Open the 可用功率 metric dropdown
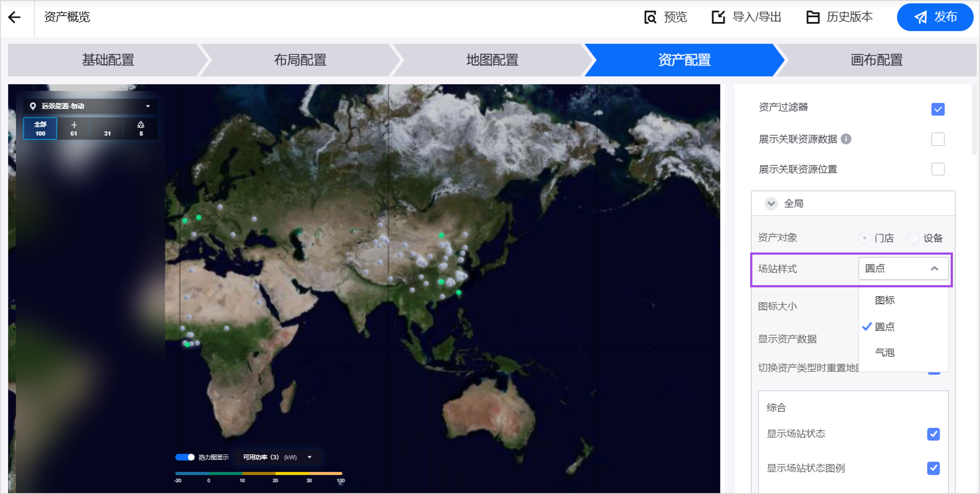This screenshot has width=980, height=494. pos(277,457)
